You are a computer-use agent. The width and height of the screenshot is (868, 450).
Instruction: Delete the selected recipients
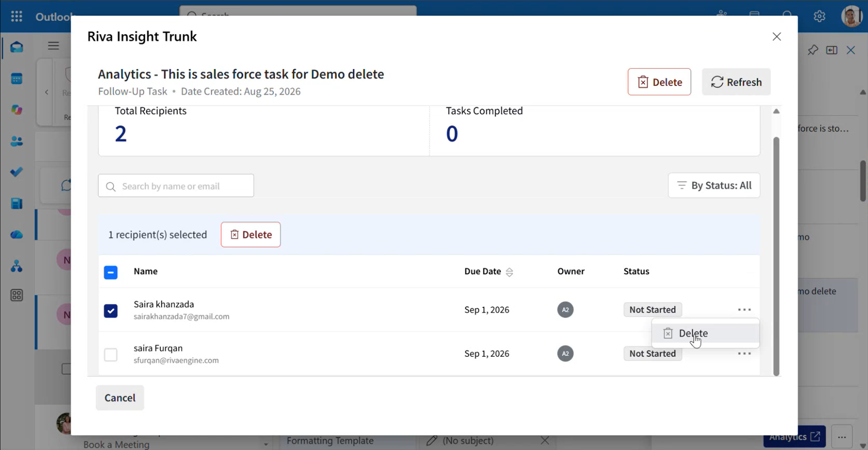pyautogui.click(x=250, y=235)
